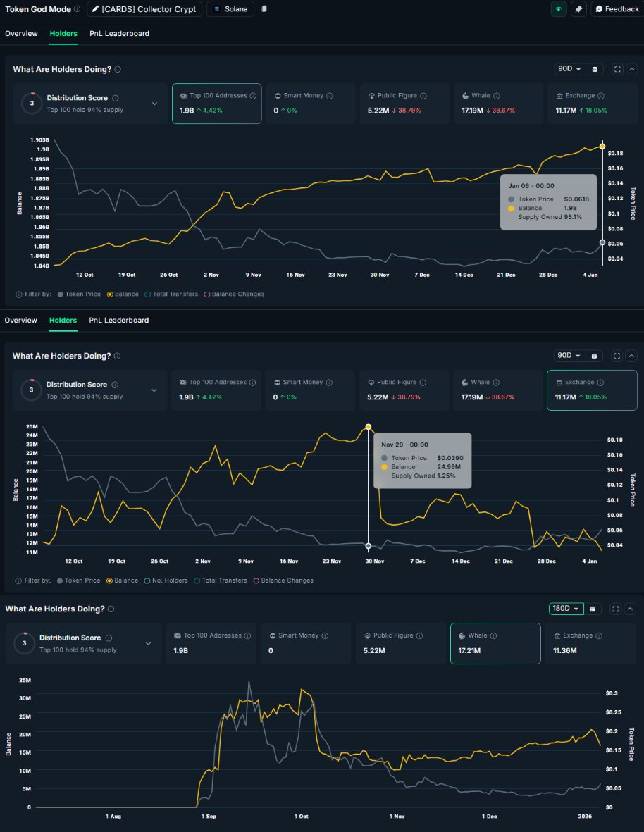Open the 90D range dropdown in the first holders panel
Screen dimensions: 644x832
pos(569,69)
